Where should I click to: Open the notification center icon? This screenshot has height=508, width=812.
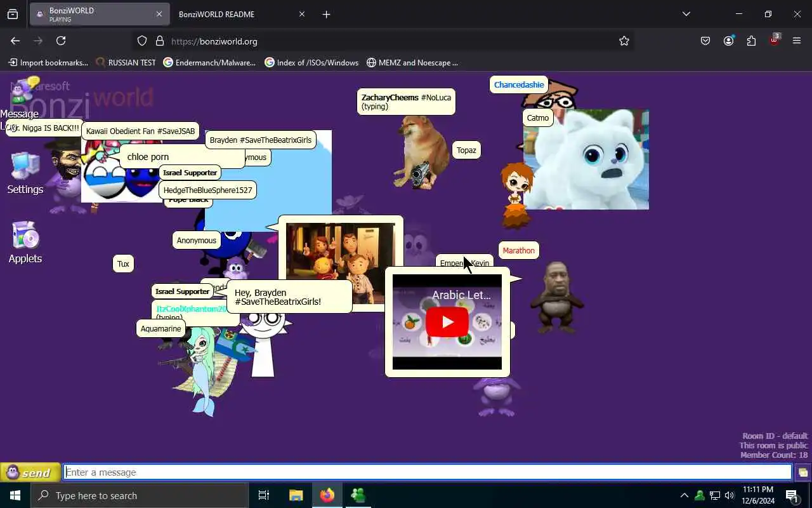(792, 495)
